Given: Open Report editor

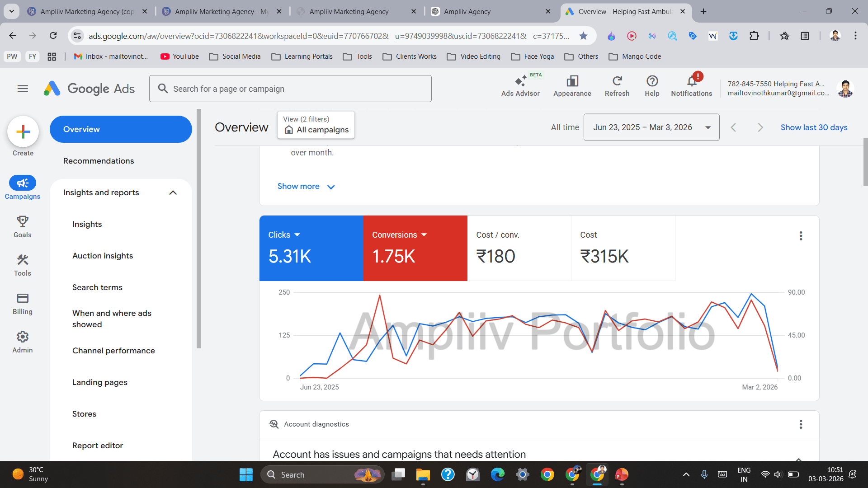Looking at the screenshot, I should 98,446.
